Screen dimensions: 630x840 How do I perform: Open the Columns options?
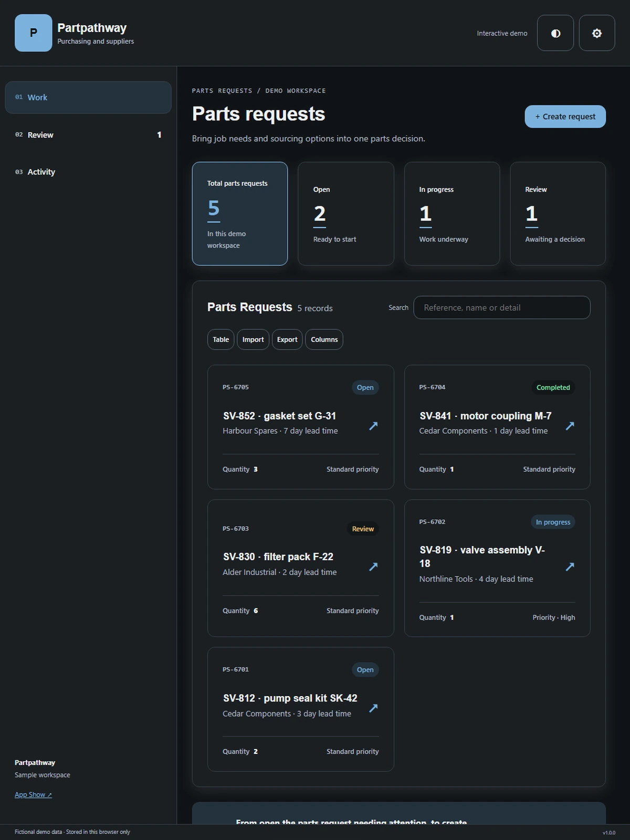point(324,340)
